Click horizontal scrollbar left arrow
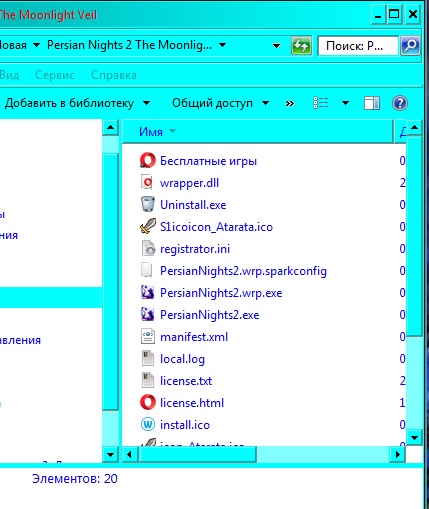429x509 pixels. click(130, 454)
